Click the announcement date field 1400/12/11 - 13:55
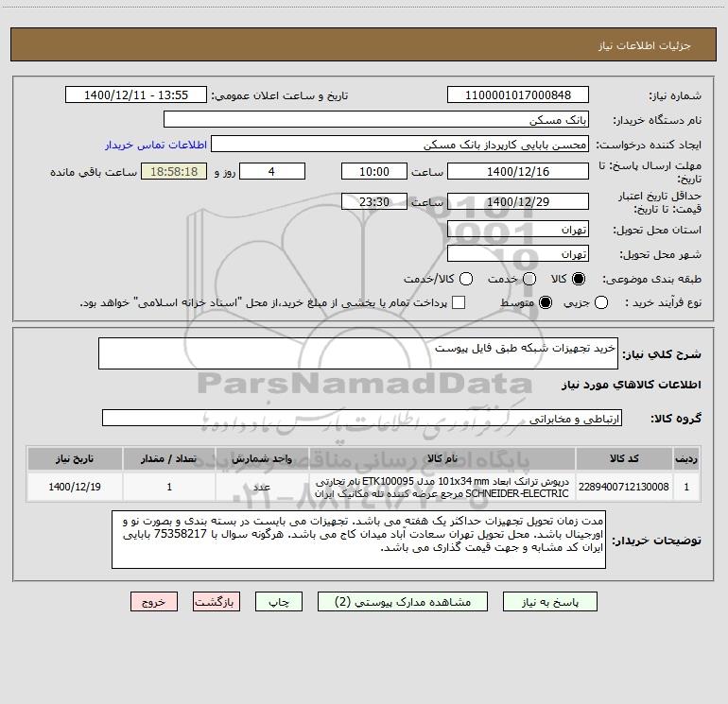728x704 pixels. [x=136, y=94]
